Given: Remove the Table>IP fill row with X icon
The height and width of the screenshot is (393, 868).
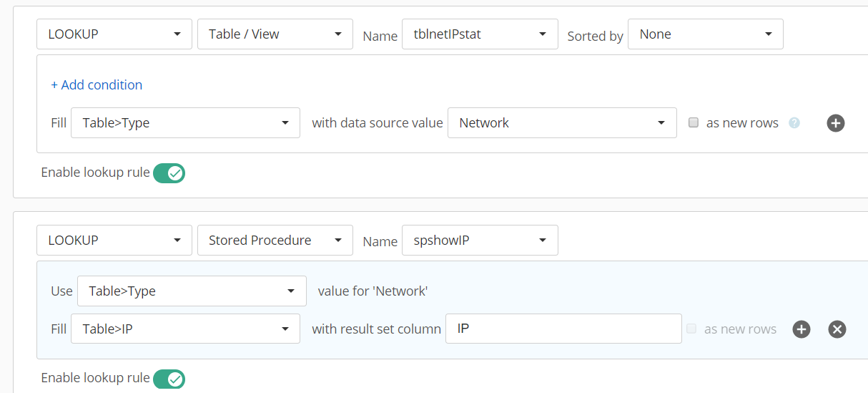Looking at the screenshot, I should 837,329.
